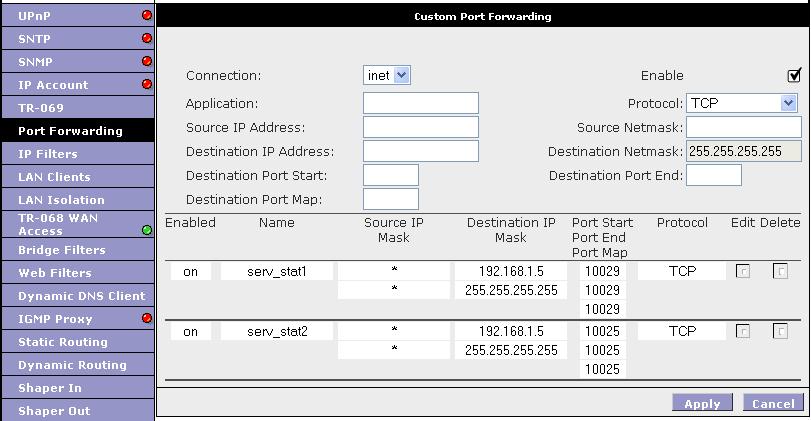
Task: Click the red status dot beside SNTP
Action: click(x=147, y=38)
